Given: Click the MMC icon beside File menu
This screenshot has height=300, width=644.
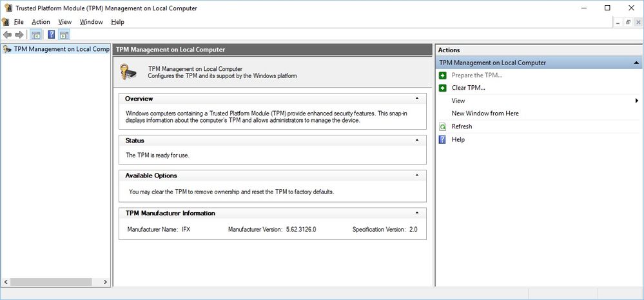Looking at the screenshot, I should pyautogui.click(x=5, y=22).
